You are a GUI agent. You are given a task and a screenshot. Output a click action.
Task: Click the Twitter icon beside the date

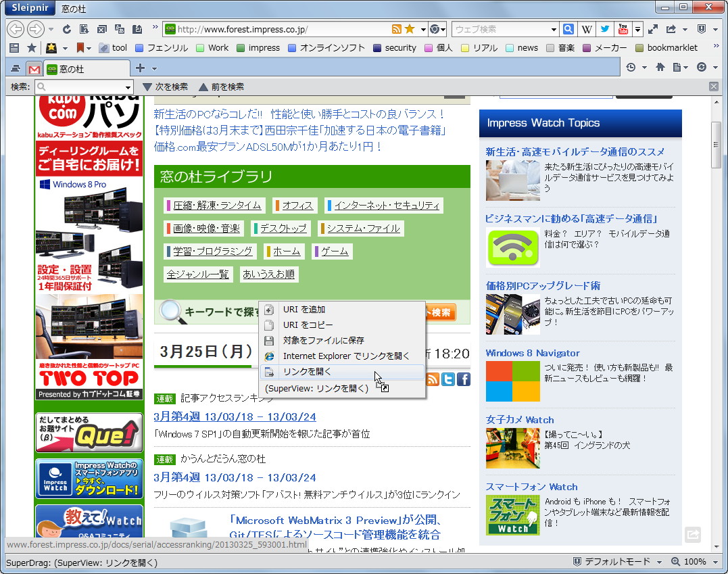pyautogui.click(x=448, y=379)
